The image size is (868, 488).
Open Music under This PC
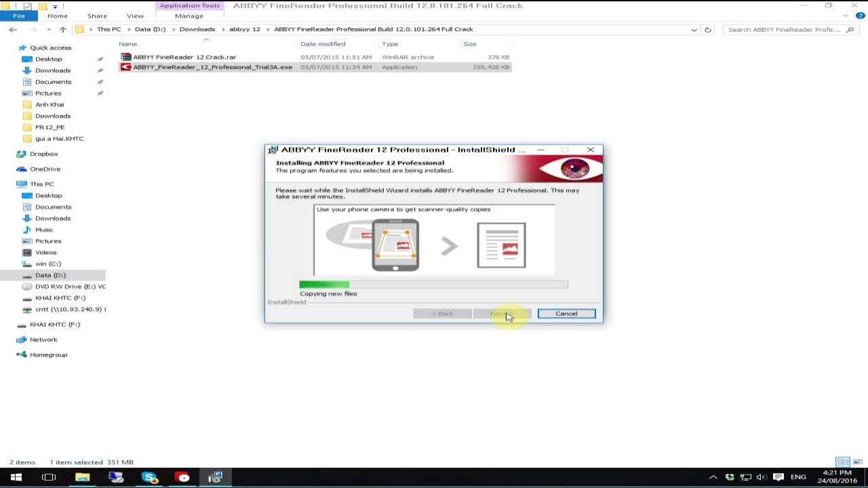pos(44,230)
